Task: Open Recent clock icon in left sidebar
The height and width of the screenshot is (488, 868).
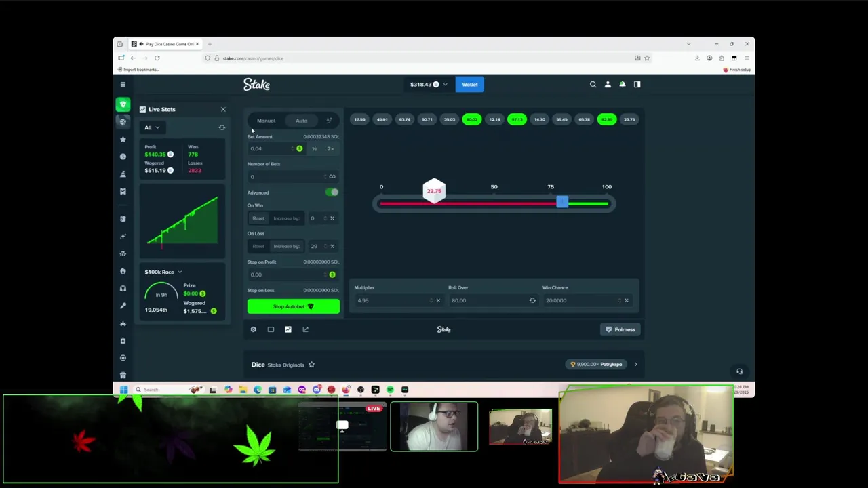Action: [x=123, y=157]
